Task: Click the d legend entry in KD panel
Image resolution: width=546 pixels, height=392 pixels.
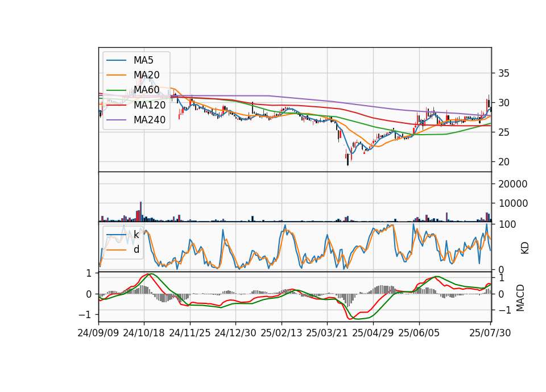Action: click(x=136, y=249)
